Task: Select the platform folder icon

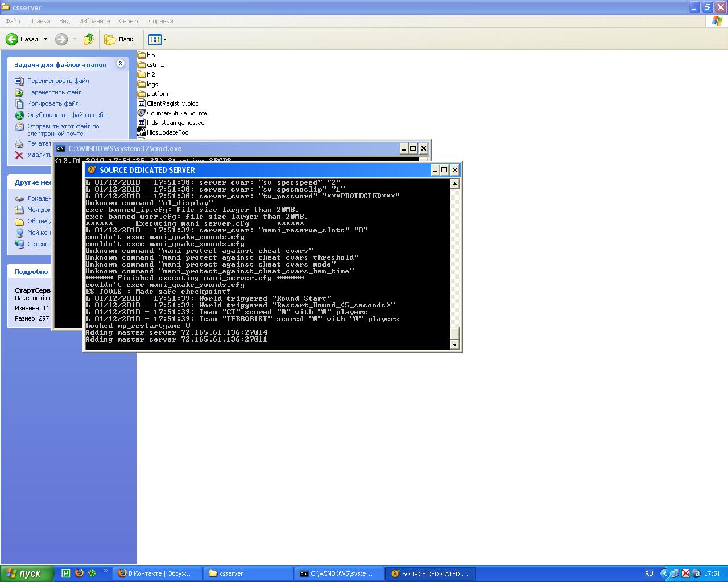Action: tap(142, 94)
